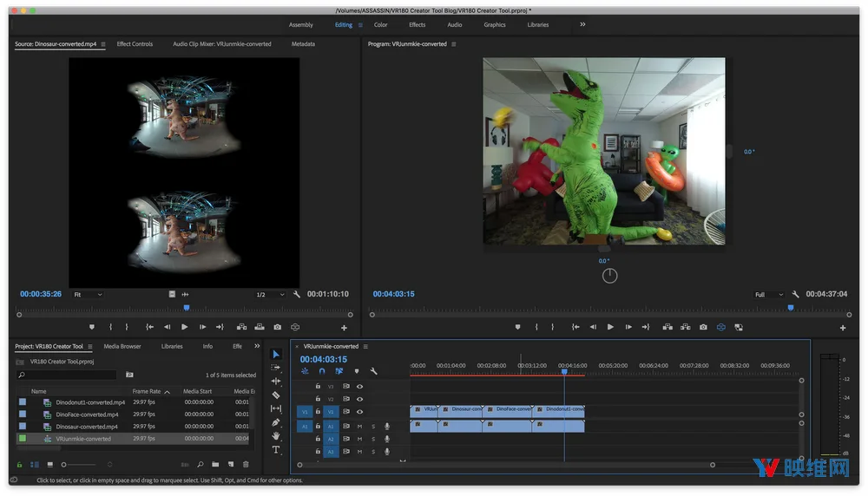The height and width of the screenshot is (496, 868).
Task: Sort by the Frame Rate column header
Action: 148,391
